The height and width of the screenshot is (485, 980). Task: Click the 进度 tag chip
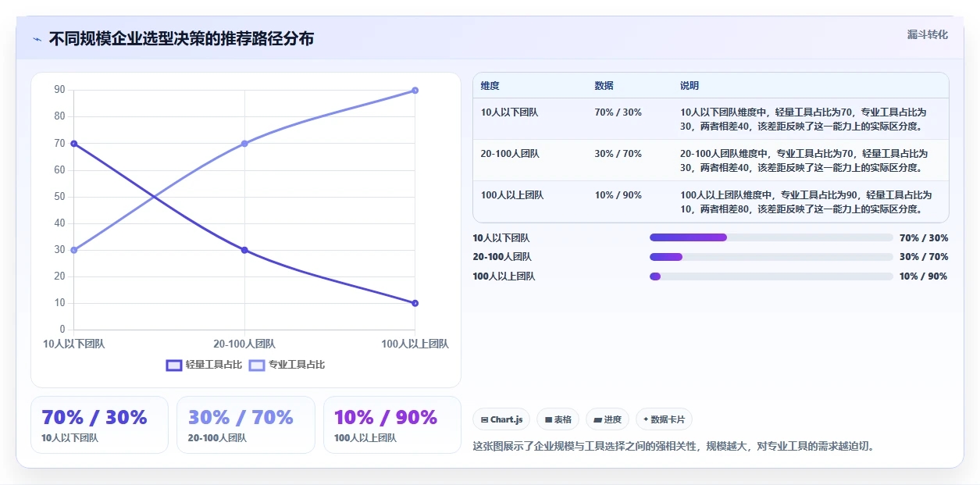click(x=608, y=419)
